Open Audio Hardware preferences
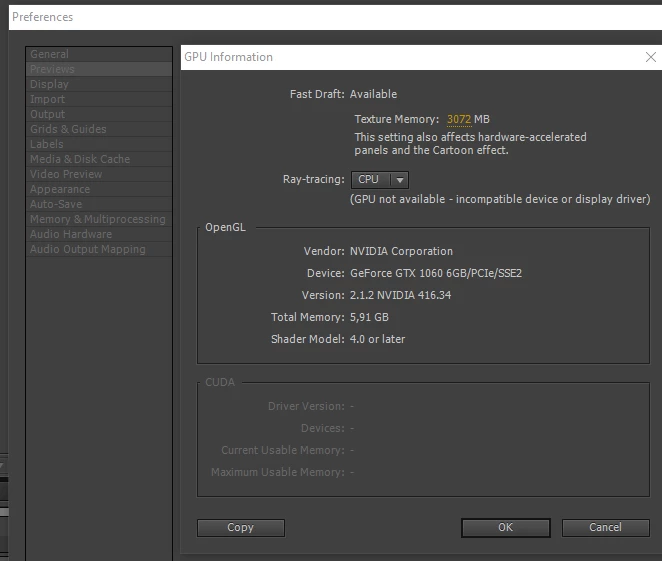662x561 pixels. click(99, 234)
